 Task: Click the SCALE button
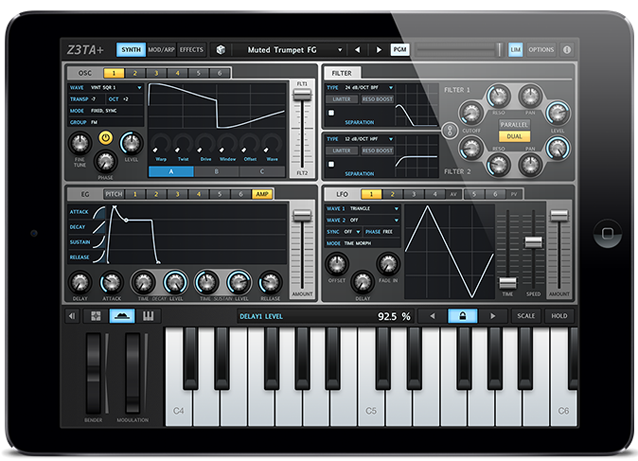(526, 316)
